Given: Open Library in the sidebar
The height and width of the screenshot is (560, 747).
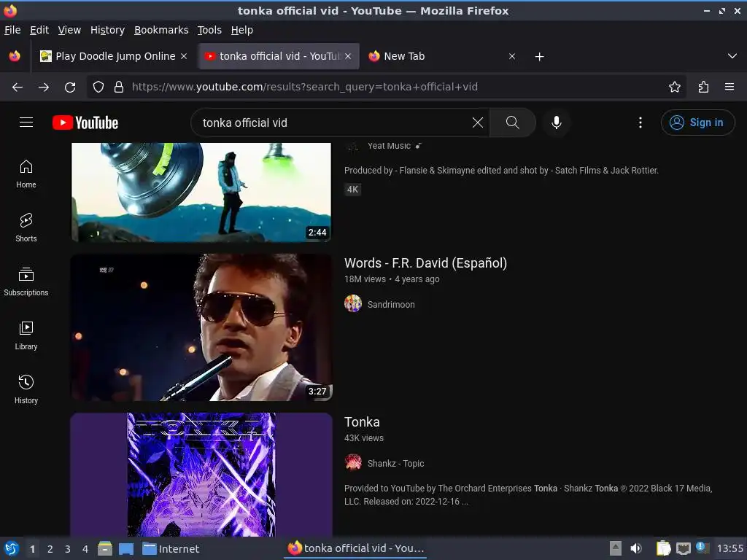Looking at the screenshot, I should click(x=26, y=336).
